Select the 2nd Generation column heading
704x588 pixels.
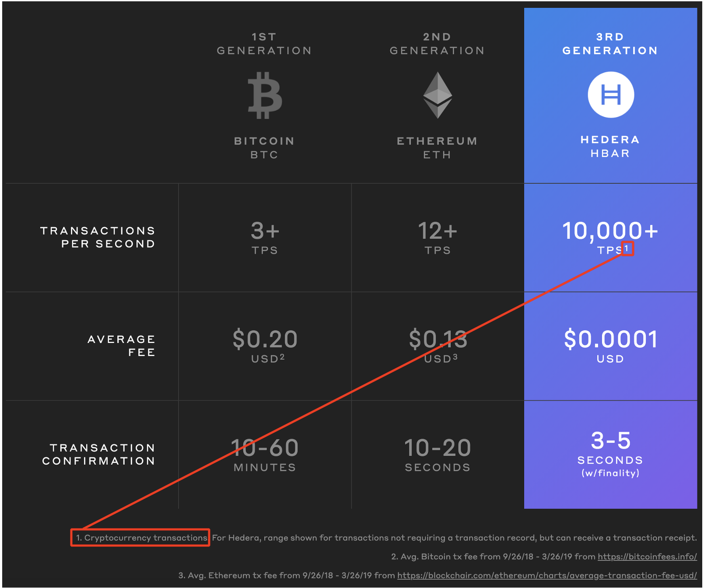437,44
